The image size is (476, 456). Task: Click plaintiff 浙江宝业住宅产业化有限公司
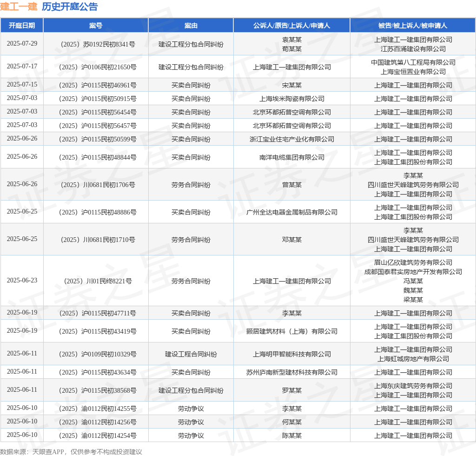(292, 139)
